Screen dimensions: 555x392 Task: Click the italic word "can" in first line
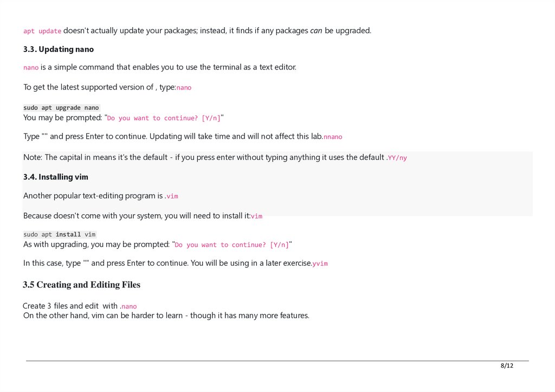(x=316, y=31)
